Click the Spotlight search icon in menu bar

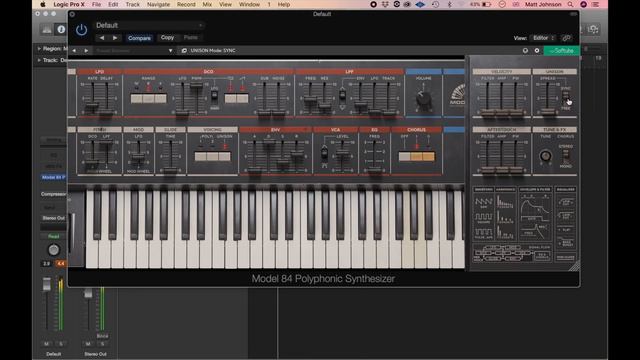pyautogui.click(x=570, y=4)
